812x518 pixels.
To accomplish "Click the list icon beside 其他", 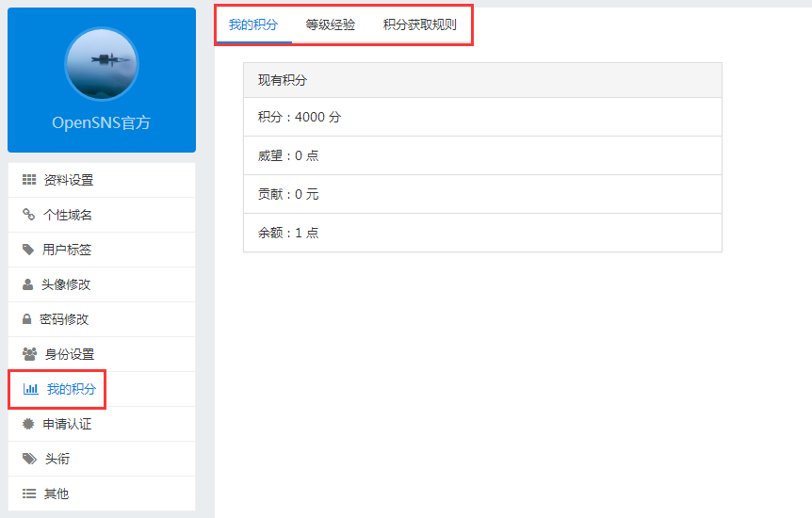I will pyautogui.click(x=29, y=494).
